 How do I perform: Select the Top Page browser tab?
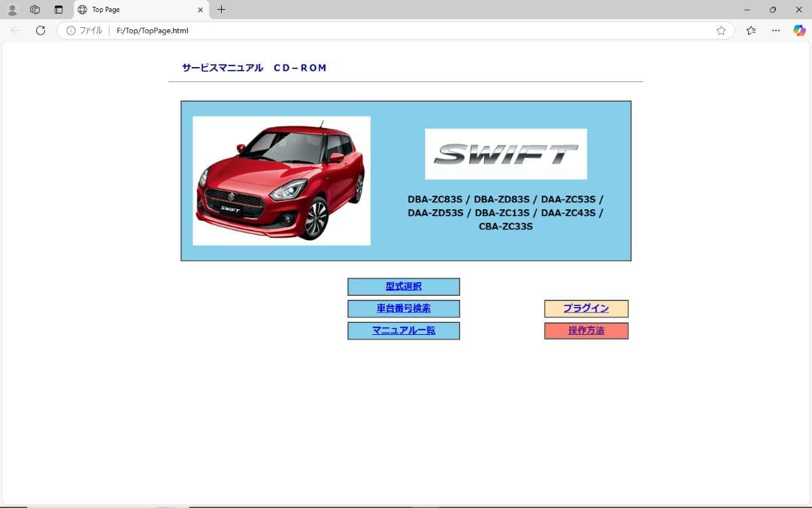click(120, 10)
